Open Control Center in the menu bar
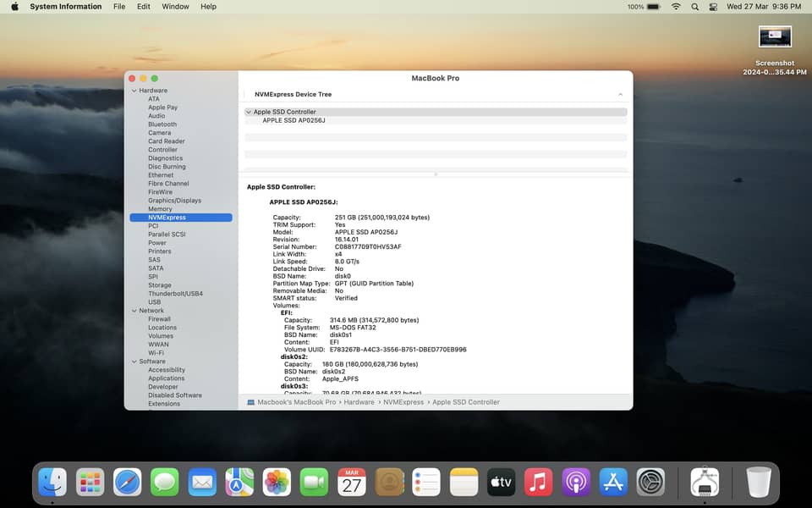 tap(713, 7)
